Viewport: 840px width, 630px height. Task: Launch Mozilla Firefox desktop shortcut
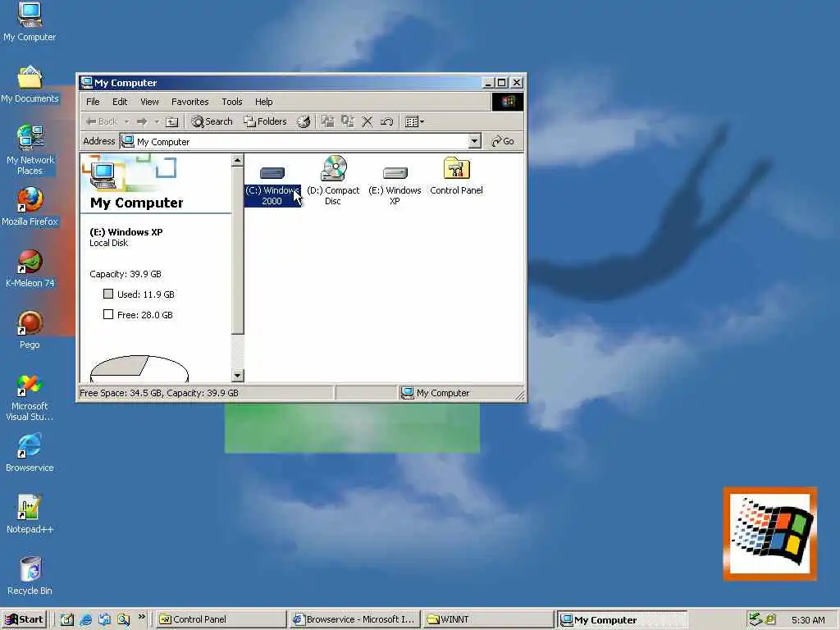pyautogui.click(x=30, y=207)
